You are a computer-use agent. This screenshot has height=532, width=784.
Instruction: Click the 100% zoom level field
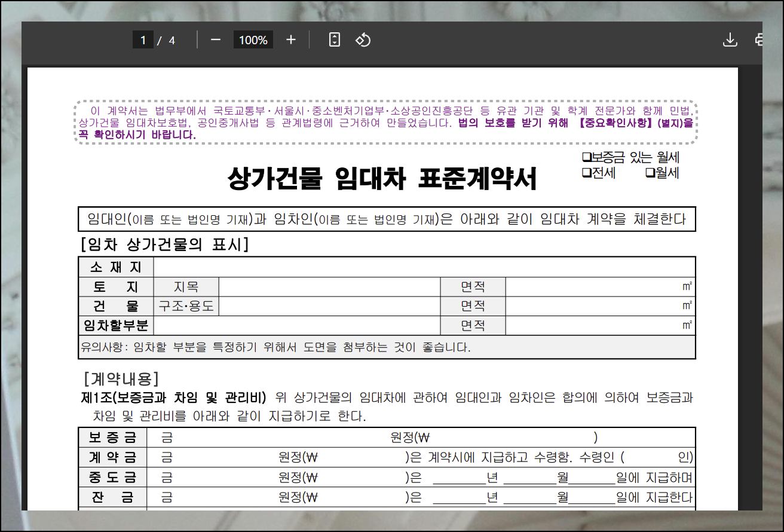pos(253,40)
